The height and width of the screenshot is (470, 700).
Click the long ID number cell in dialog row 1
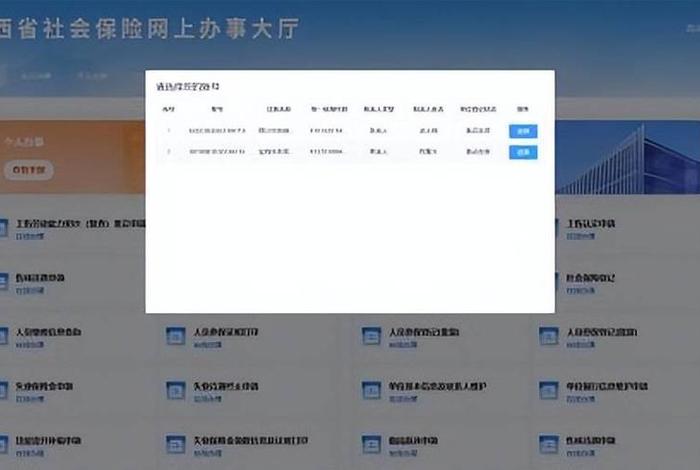click(x=217, y=131)
